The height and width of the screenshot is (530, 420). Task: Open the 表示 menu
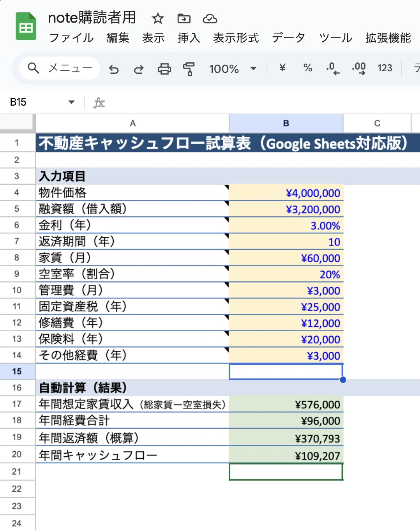[x=153, y=38]
